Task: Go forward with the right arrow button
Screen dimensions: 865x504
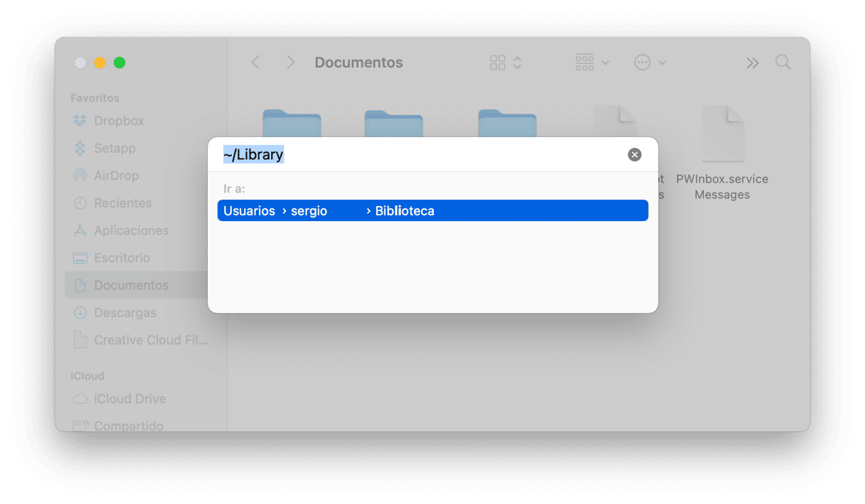Action: point(290,63)
